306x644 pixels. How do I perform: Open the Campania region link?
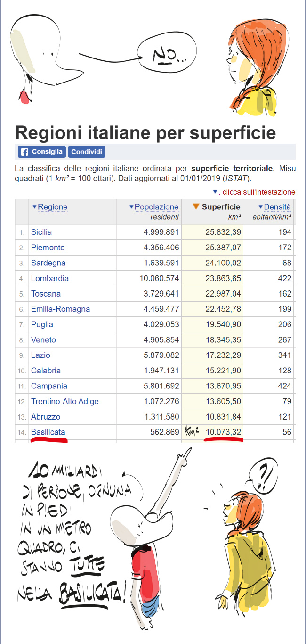pyautogui.click(x=49, y=386)
